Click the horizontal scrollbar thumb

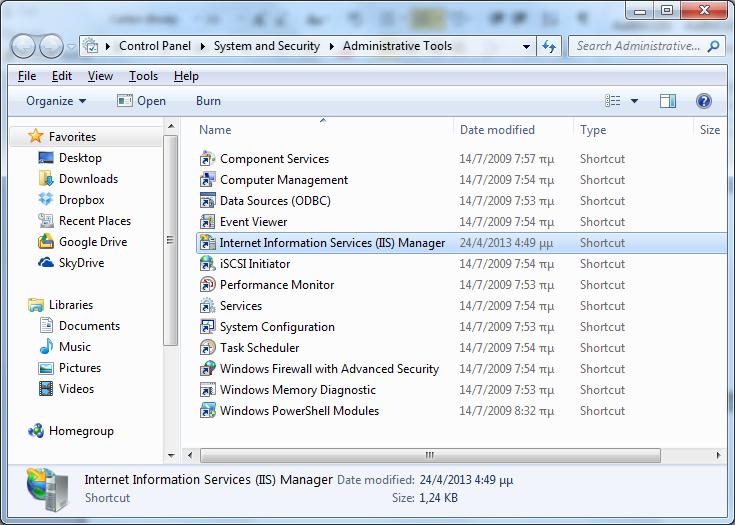430,455
